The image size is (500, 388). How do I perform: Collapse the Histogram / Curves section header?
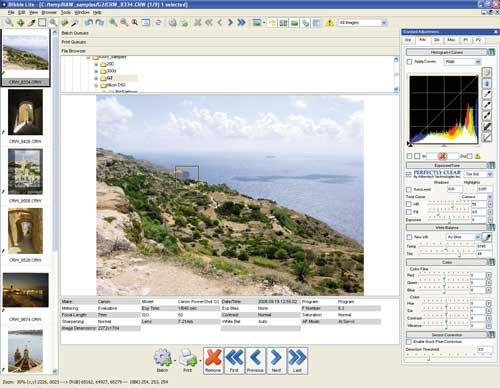click(x=446, y=52)
